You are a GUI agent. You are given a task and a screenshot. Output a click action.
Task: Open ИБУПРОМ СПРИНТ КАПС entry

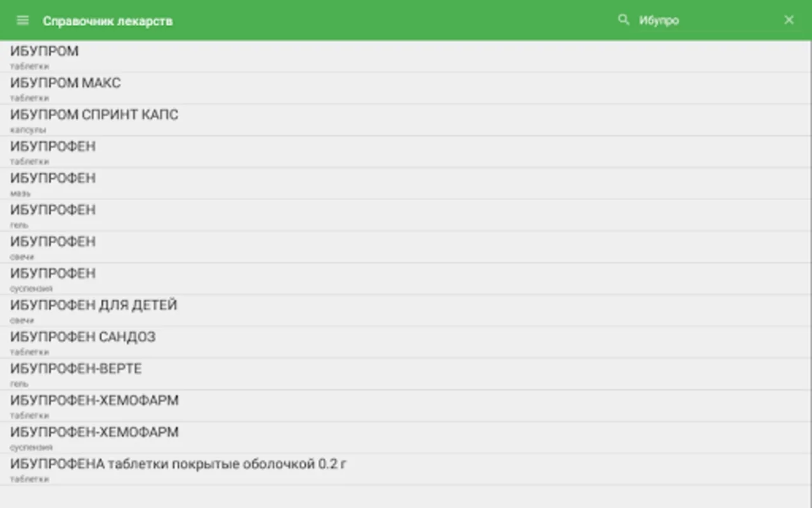click(x=406, y=120)
